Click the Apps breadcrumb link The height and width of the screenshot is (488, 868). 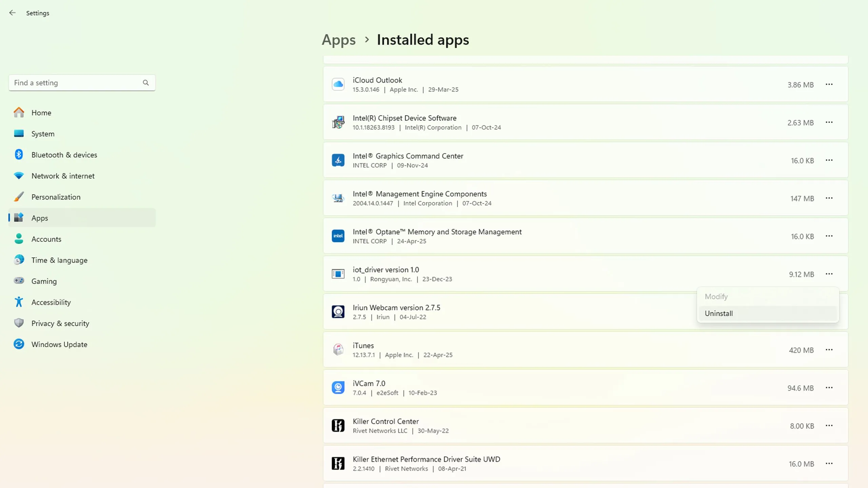(x=338, y=40)
